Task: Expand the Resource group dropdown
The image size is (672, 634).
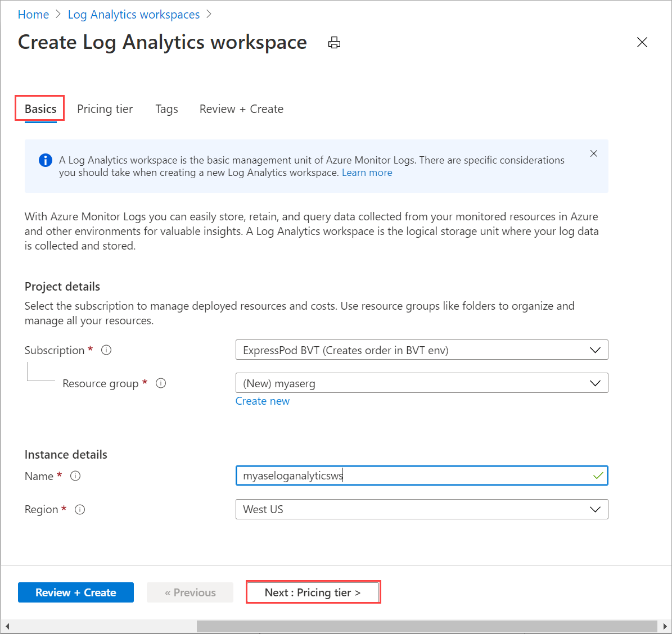Action: (x=595, y=383)
